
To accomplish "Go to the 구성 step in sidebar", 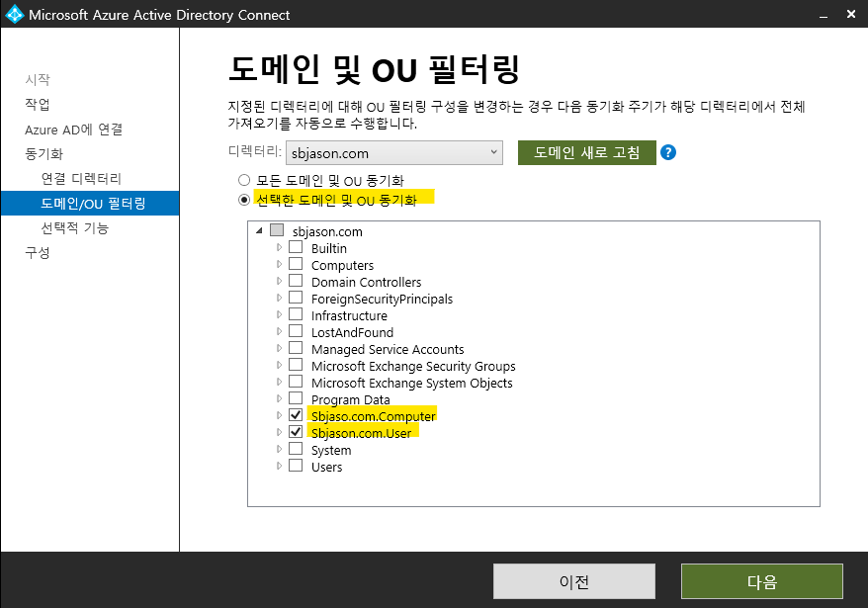I will pos(38,252).
